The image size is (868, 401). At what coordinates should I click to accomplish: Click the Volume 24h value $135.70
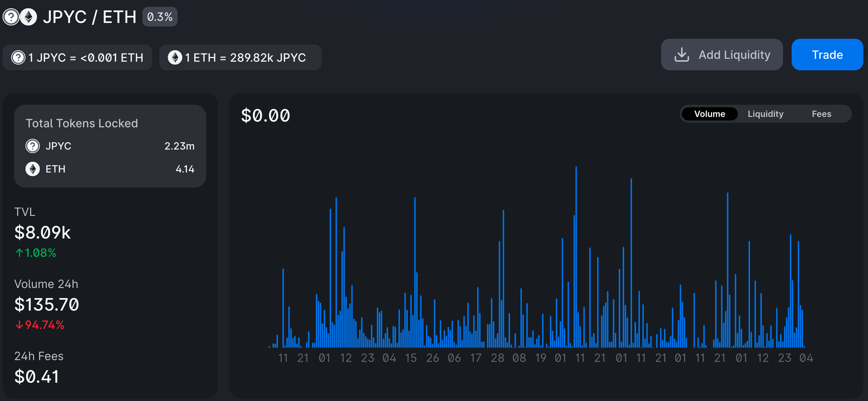pos(46,305)
